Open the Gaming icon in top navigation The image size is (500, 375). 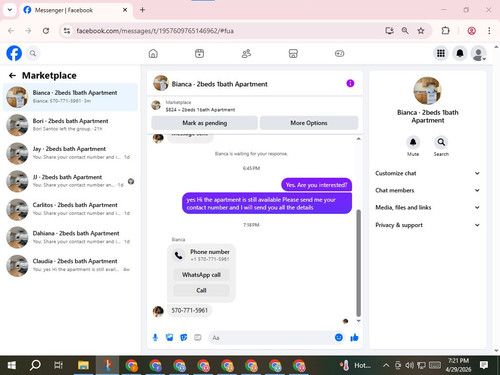pyautogui.click(x=340, y=54)
